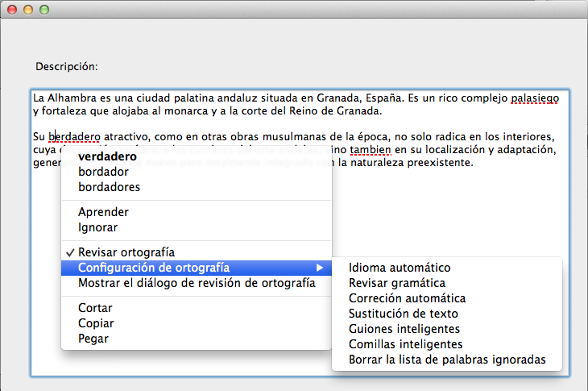Viewport: 588px width, 391px height.
Task: Enable Guiones inteligentes
Action: click(x=404, y=329)
